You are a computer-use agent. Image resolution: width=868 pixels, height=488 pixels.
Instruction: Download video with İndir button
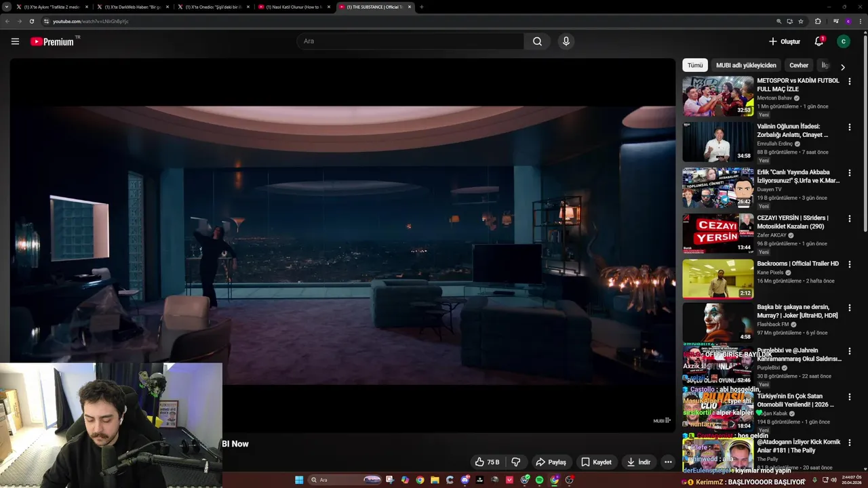tap(639, 462)
